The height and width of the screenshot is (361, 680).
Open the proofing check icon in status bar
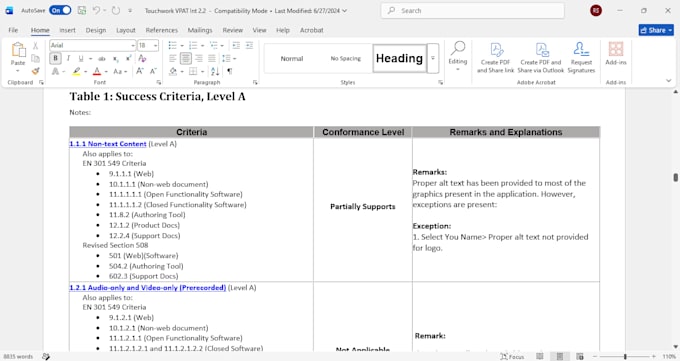pos(46,356)
